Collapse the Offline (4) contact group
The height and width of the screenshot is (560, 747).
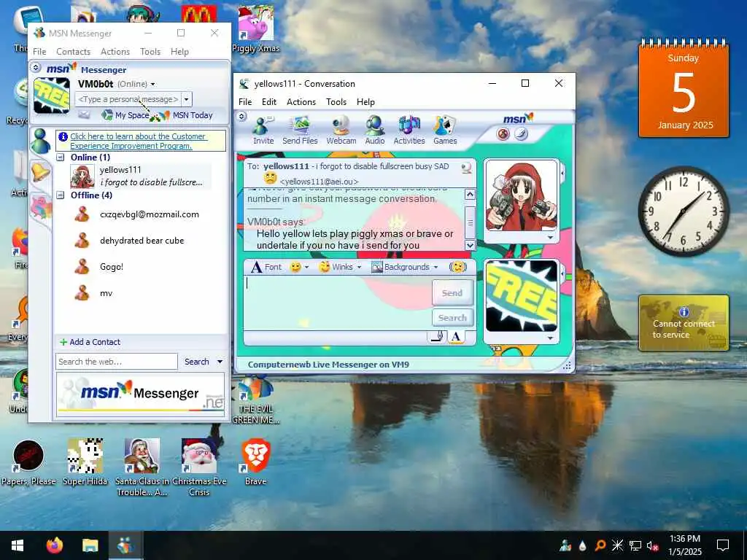[61, 195]
